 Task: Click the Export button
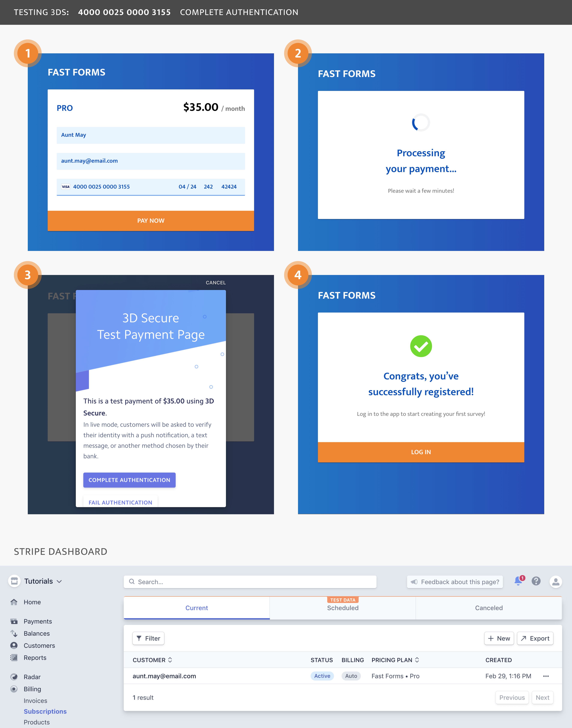tap(534, 638)
